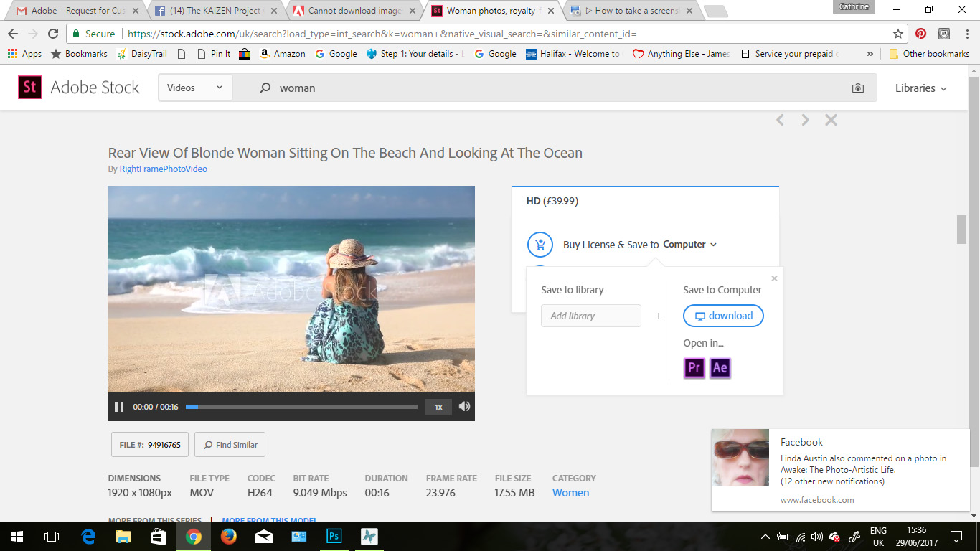Open the DaisyTrail bookmark
The height and width of the screenshot is (551, 980).
142,54
